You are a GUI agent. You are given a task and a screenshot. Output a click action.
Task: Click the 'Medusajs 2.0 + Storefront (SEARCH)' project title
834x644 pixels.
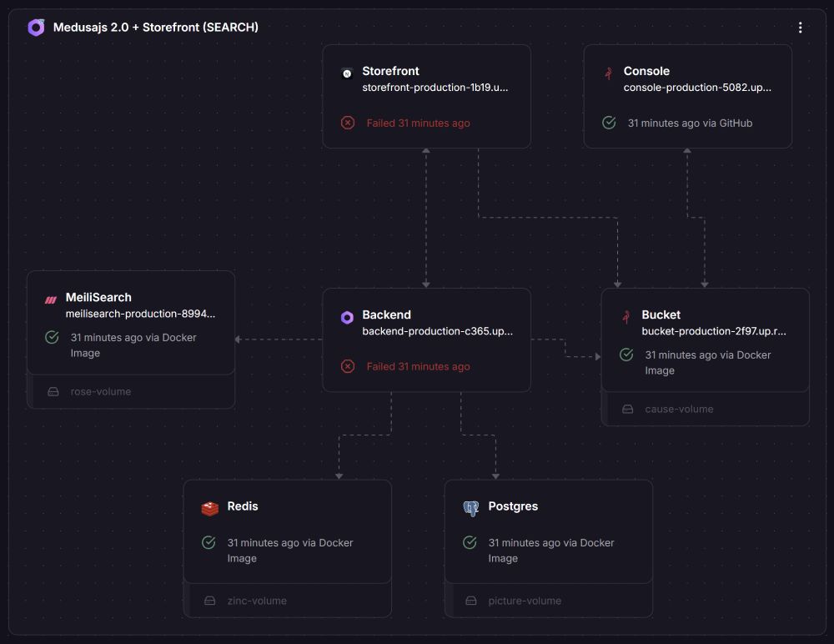156,28
